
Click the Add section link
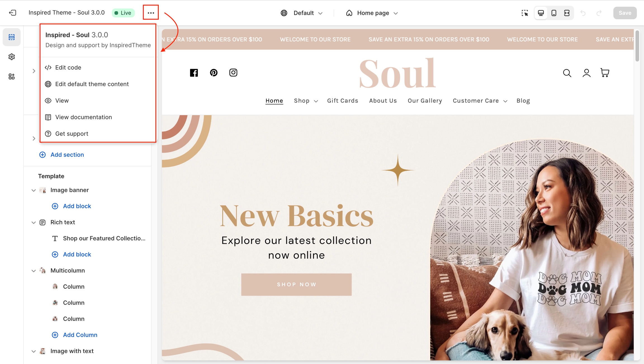[67, 155]
